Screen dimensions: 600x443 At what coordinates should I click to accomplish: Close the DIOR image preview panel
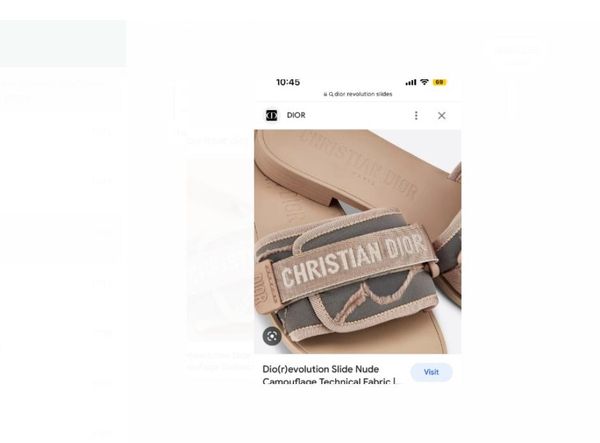coord(442,116)
